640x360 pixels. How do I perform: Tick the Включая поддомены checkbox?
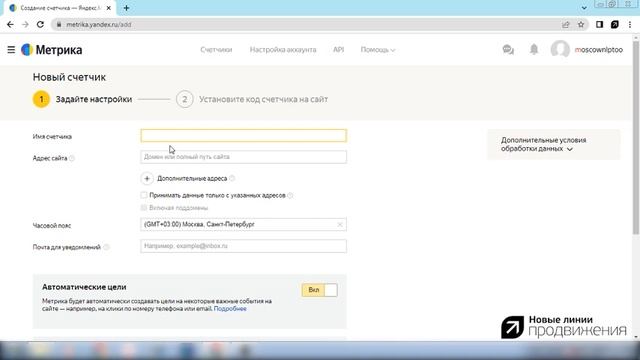click(144, 208)
